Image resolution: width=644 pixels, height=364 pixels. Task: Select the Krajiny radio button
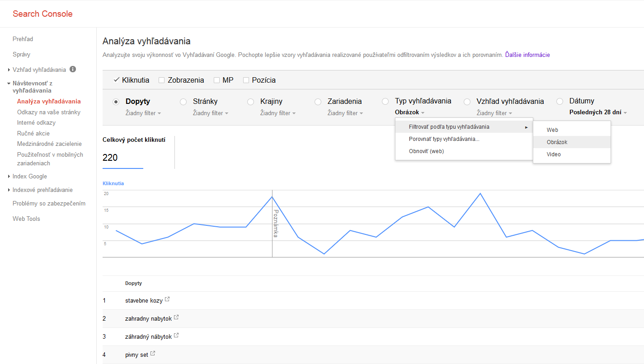click(x=251, y=102)
